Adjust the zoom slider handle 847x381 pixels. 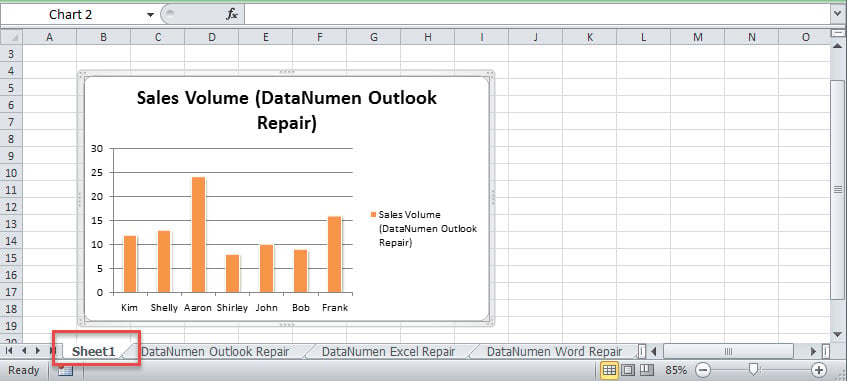(753, 370)
